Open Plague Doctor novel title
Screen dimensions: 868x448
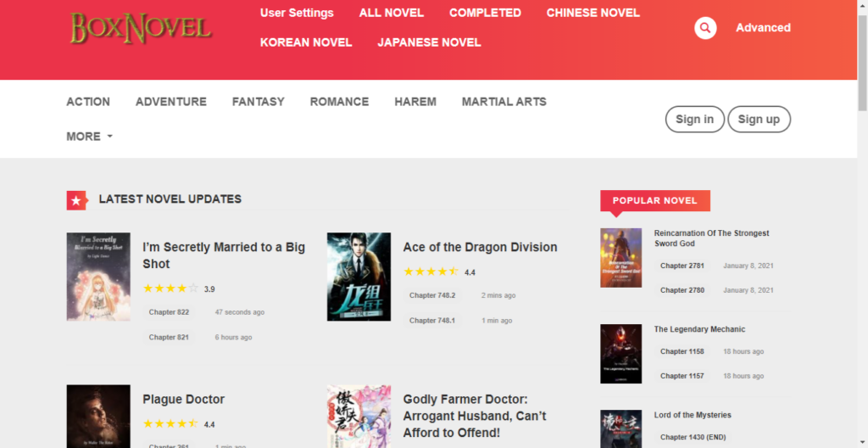(183, 399)
